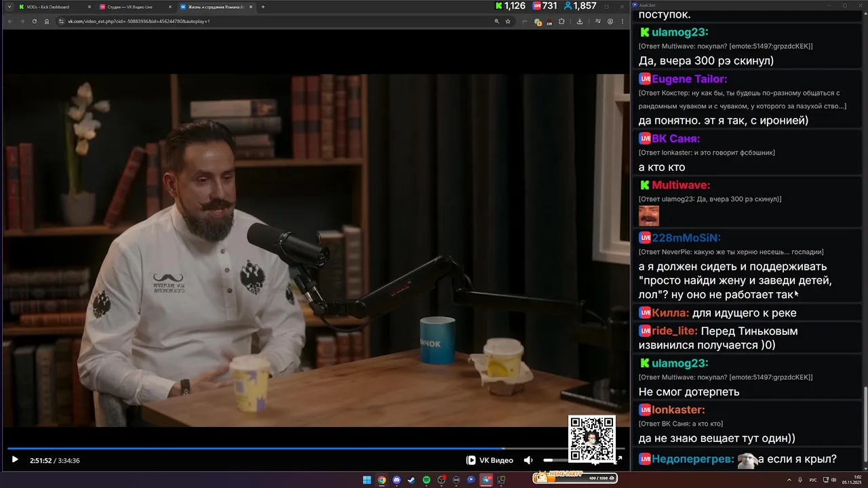The width and height of the screenshot is (868, 488).
Task: Open Steam from the taskbar
Action: (x=412, y=480)
